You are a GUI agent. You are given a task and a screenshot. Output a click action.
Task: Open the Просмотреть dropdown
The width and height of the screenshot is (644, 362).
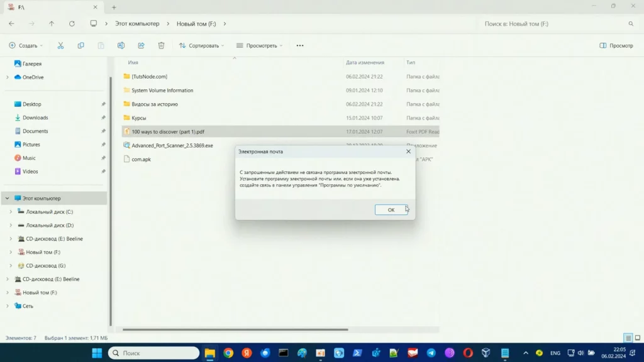pos(260,45)
